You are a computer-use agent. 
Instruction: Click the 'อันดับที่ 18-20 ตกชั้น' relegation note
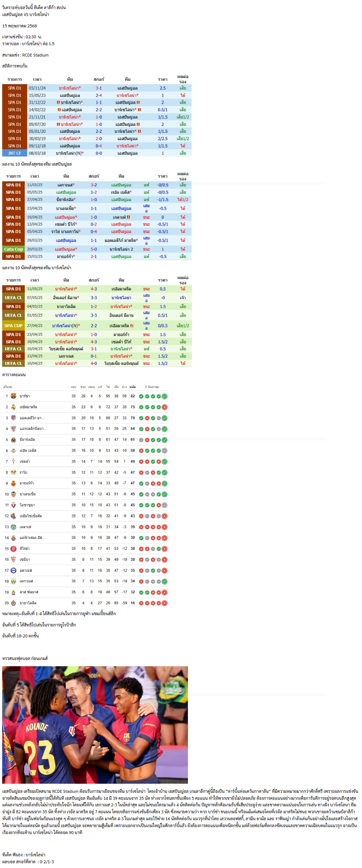pyautogui.click(x=20, y=636)
